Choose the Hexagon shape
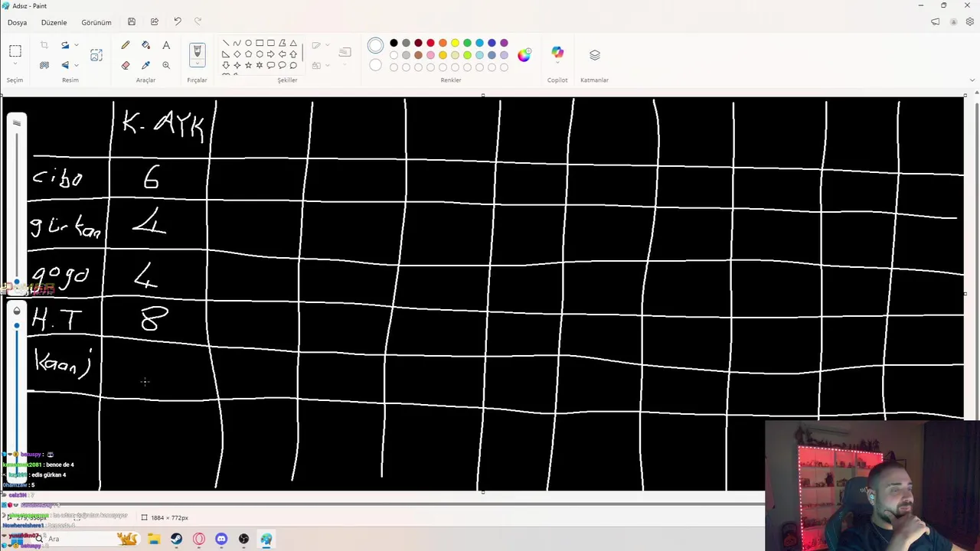The width and height of the screenshot is (980, 551). tap(260, 54)
